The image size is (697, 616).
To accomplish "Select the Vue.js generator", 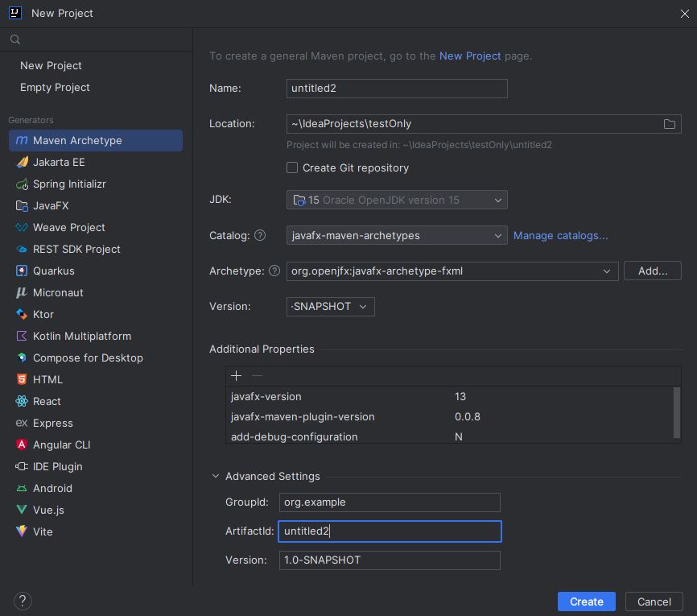I will coord(48,510).
